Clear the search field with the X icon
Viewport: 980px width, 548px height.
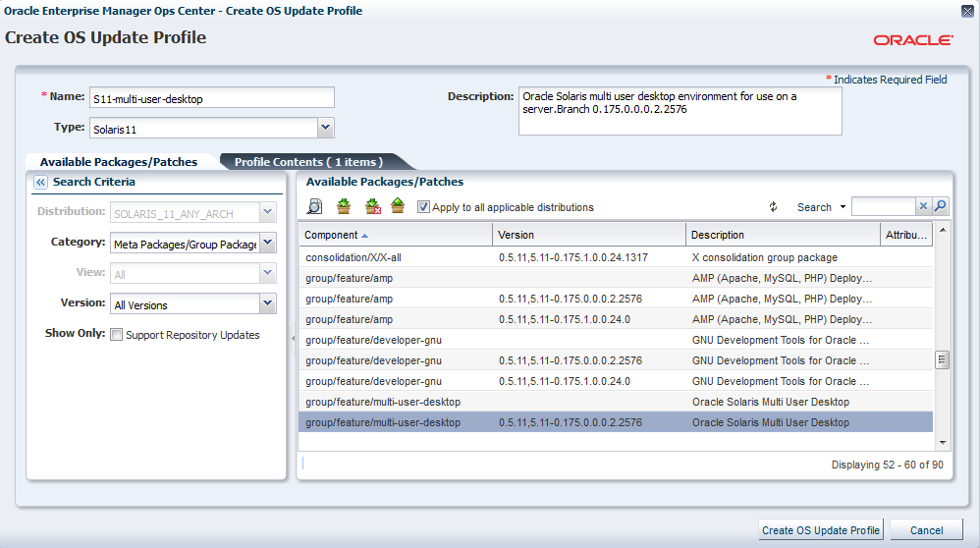point(923,205)
